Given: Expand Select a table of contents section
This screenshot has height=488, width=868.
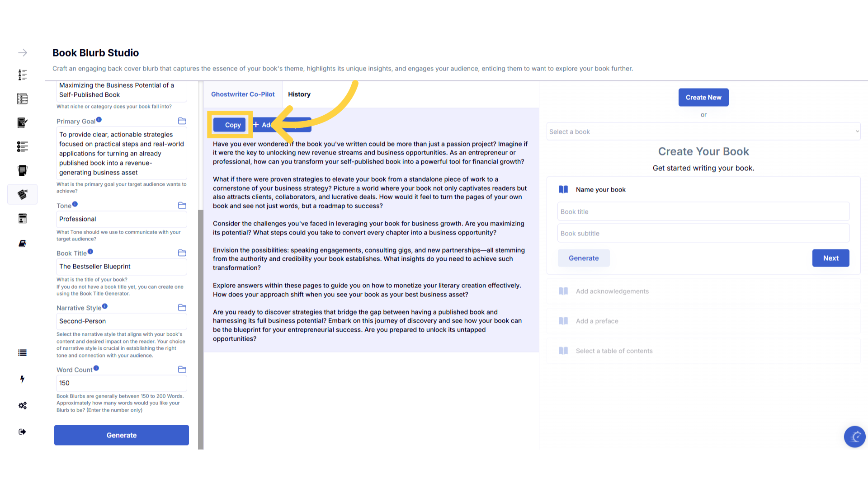Looking at the screenshot, I should click(x=614, y=351).
